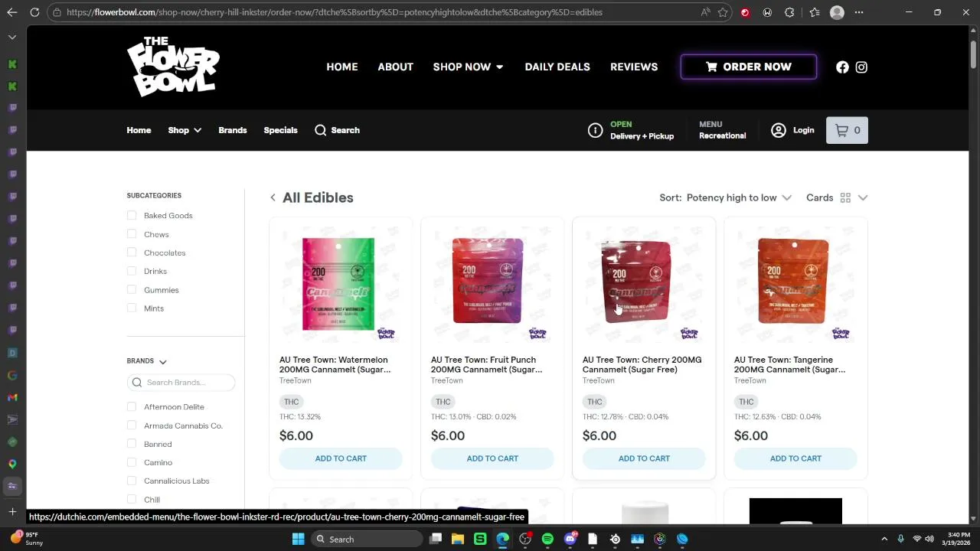Viewport: 980px width, 551px height.
Task: Open the shopping cart with 0 items
Action: [x=847, y=130]
